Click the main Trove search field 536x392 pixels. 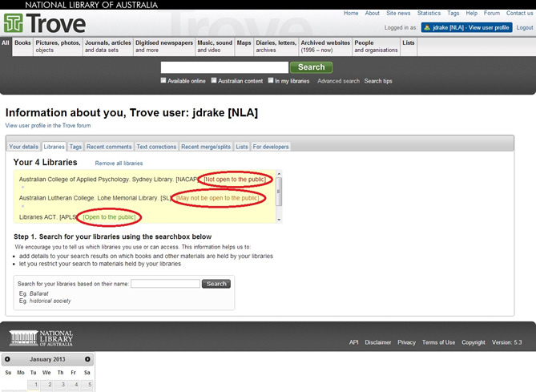(x=224, y=67)
